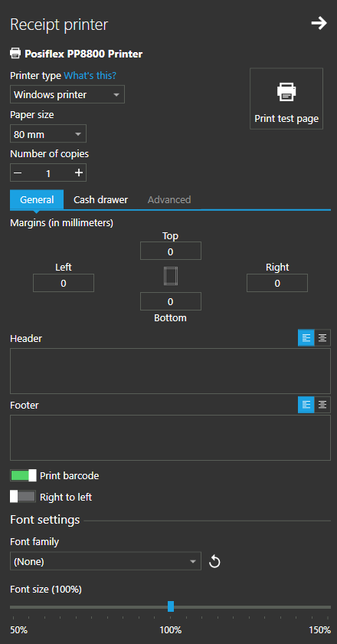Click the forward arrow next to Receipt printer
The width and height of the screenshot is (337, 644).
[x=319, y=24]
